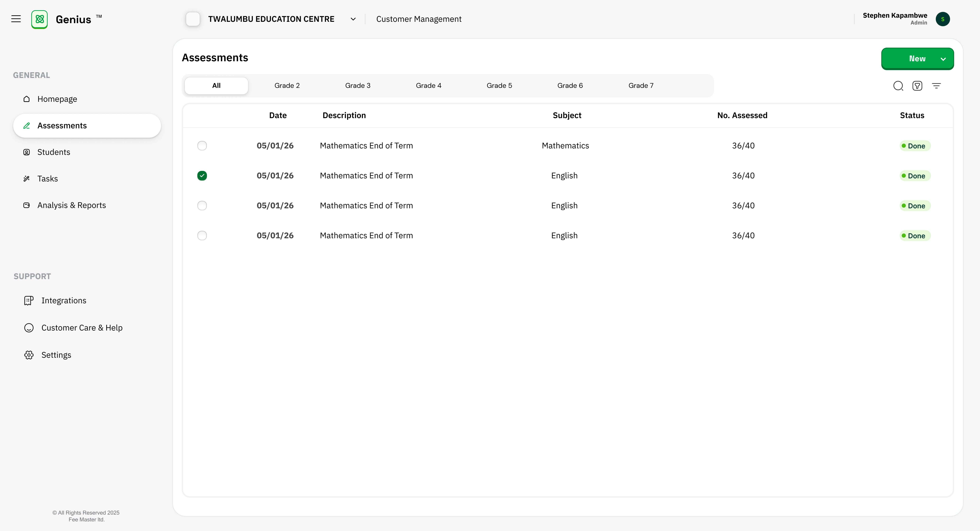Click description in the last row
980x531 pixels.
click(x=366, y=236)
